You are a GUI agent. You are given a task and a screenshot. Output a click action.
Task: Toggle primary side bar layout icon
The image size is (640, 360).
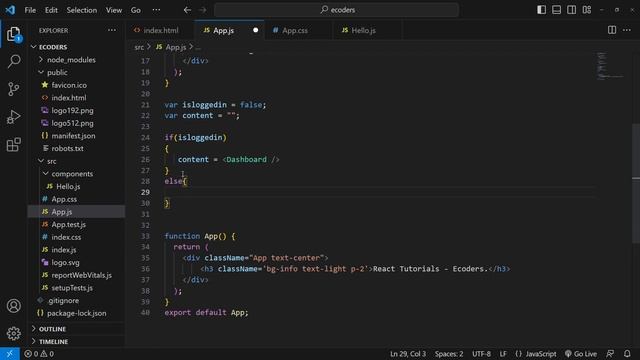(541, 10)
